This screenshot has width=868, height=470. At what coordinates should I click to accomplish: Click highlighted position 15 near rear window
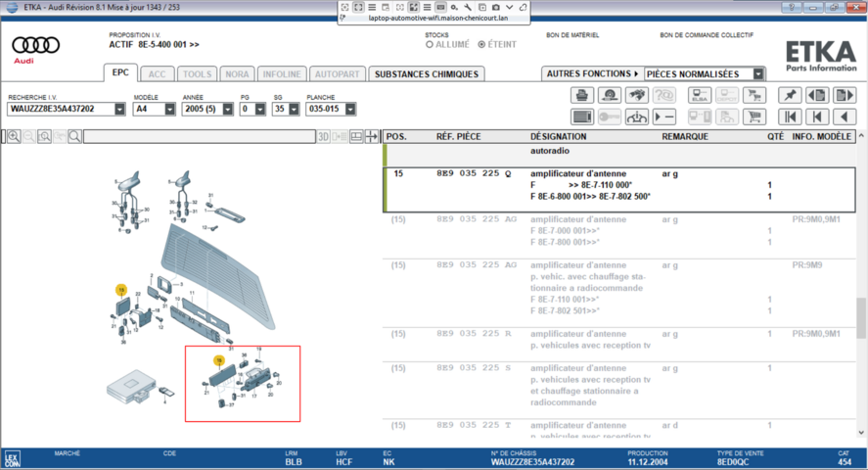click(121, 290)
